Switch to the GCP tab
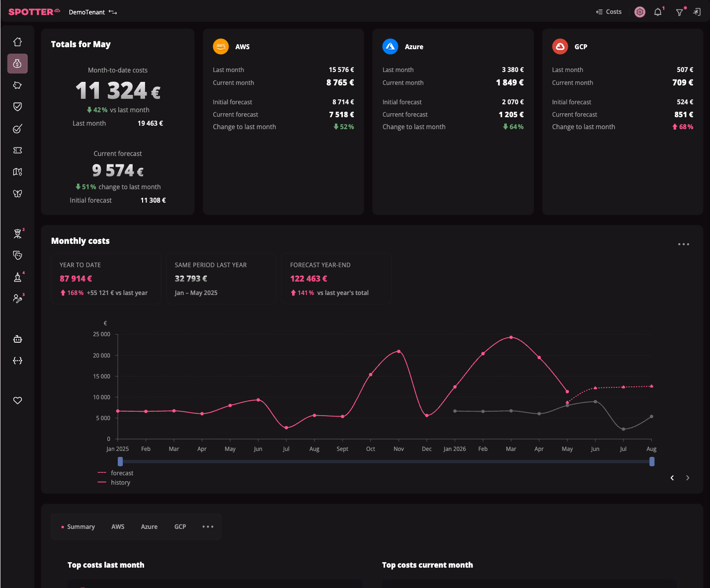Image resolution: width=710 pixels, height=588 pixels. coord(180,527)
